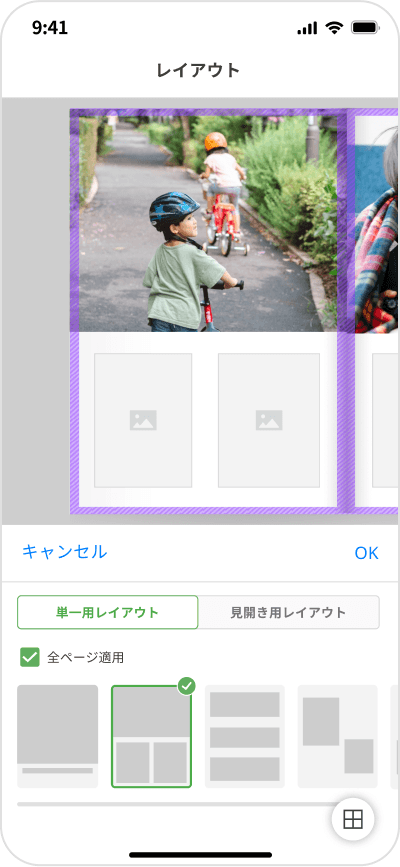This screenshot has height=867, width=400.
Task: Open the grid view icon button
Action: 352,819
